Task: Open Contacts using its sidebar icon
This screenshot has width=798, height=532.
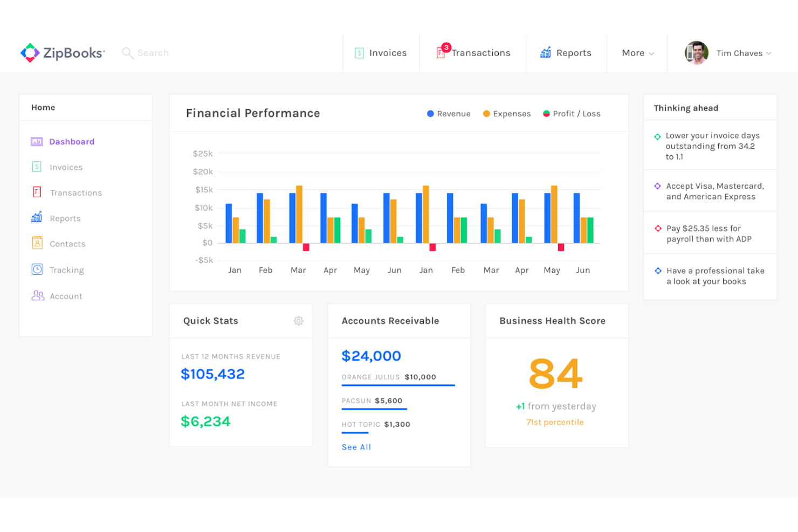Action: pos(37,243)
